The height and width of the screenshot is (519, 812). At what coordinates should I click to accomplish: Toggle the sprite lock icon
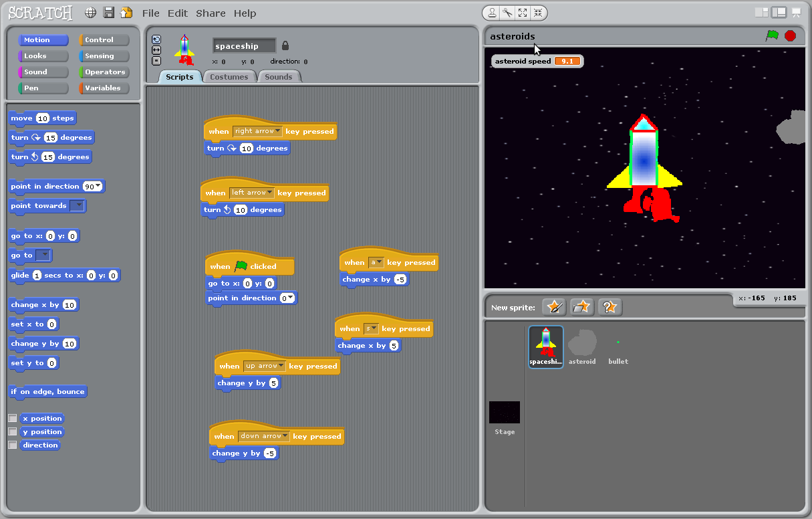(x=285, y=45)
